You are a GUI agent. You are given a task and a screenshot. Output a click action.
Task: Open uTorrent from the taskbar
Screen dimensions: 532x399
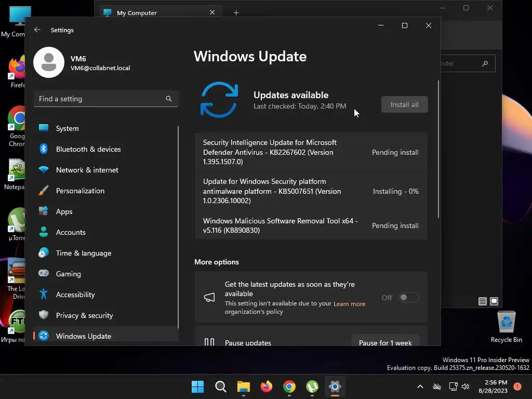coord(312,387)
